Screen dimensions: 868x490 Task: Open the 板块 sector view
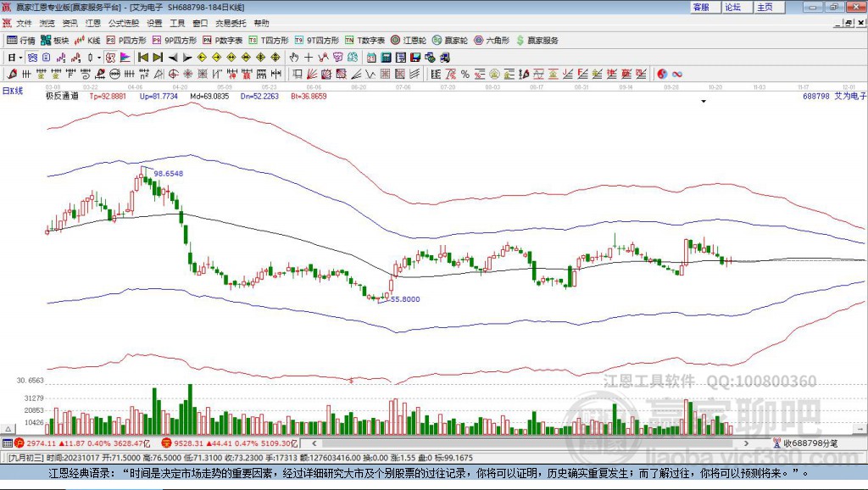(x=55, y=41)
